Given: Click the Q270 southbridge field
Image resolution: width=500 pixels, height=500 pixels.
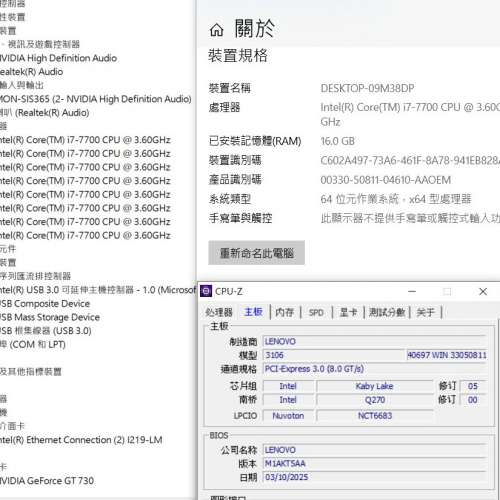Looking at the screenshot, I should click(375, 400).
